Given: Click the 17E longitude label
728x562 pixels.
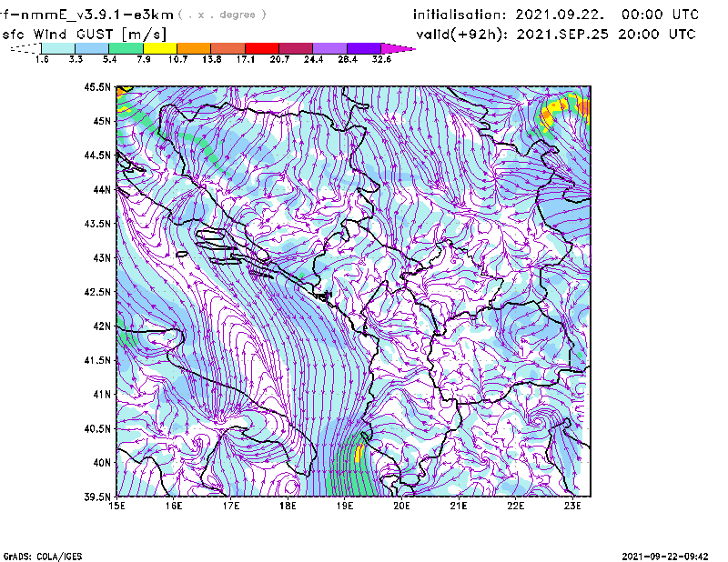Looking at the screenshot, I should tap(231, 506).
